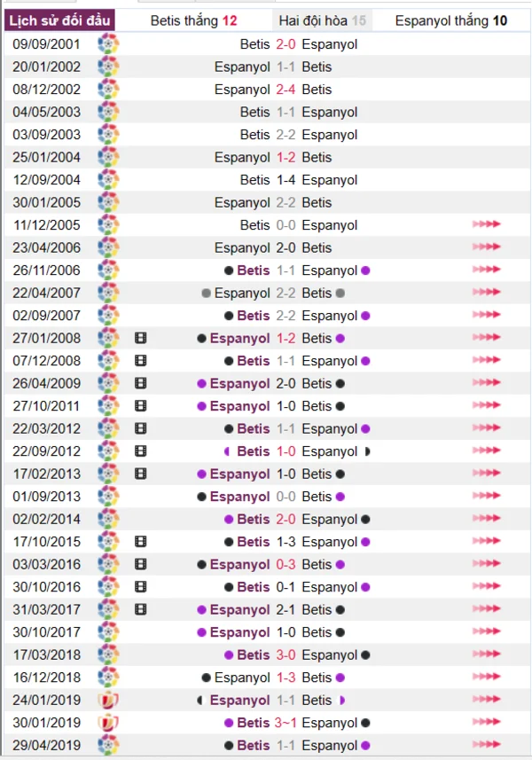This screenshot has height=760, width=532.
Task: Open Espanyol team link on 31/03/2017 row
Action: (x=239, y=610)
